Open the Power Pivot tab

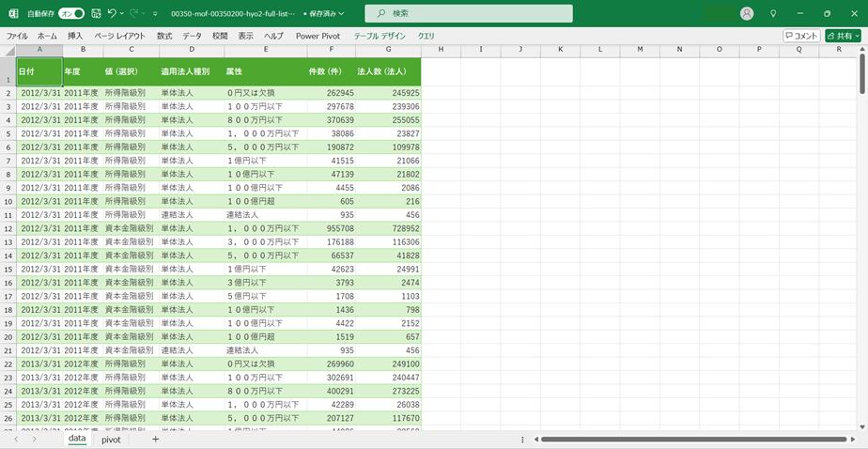tap(319, 36)
